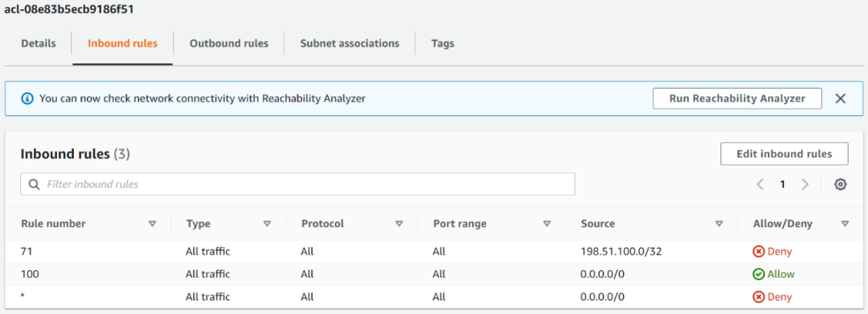Focus the Filter inbound rules search field
The width and height of the screenshot is (868, 314).
tap(298, 185)
